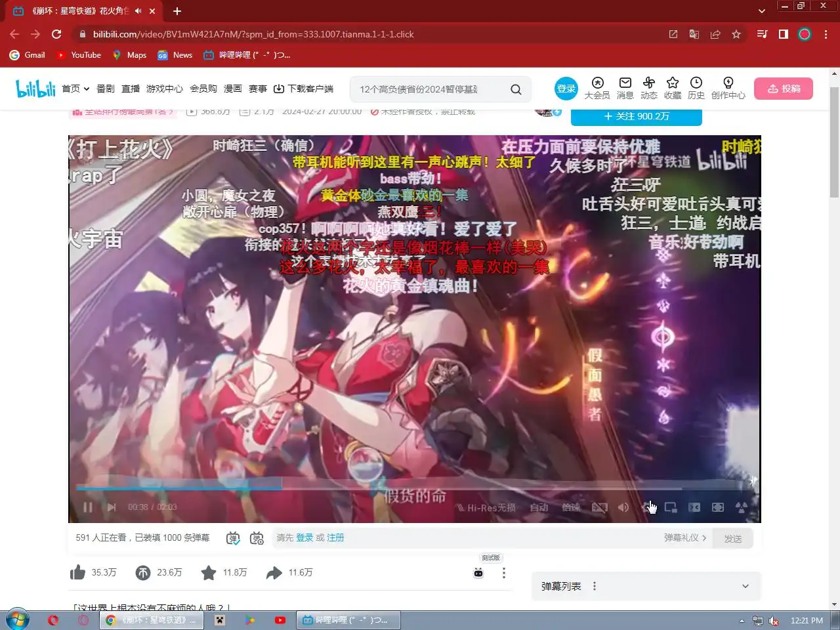
Task: Open danmaku settings icon beside toggle
Action: pos(257,538)
